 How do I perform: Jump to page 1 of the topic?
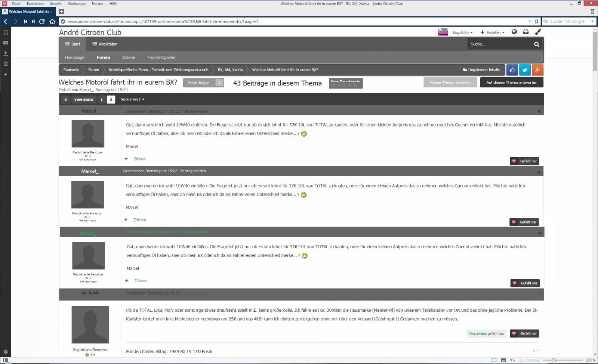[x=102, y=100]
